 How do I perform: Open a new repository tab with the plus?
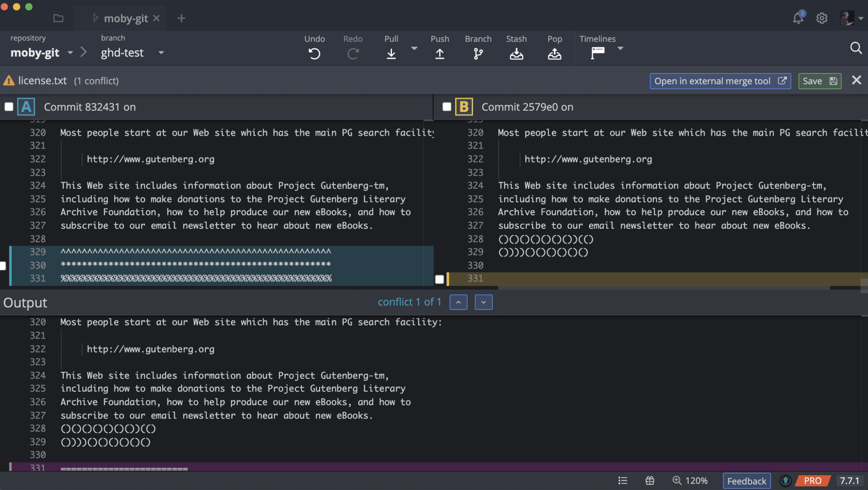(182, 18)
